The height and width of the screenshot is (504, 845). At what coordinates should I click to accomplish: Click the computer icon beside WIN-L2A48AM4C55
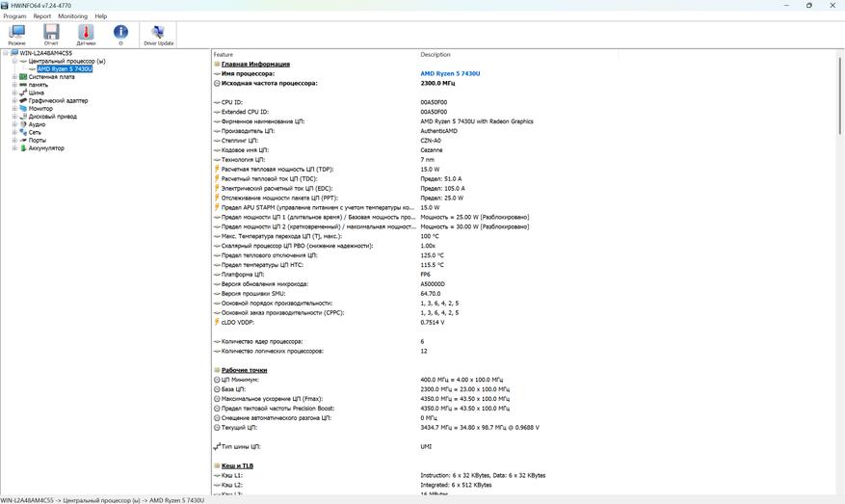[x=14, y=53]
